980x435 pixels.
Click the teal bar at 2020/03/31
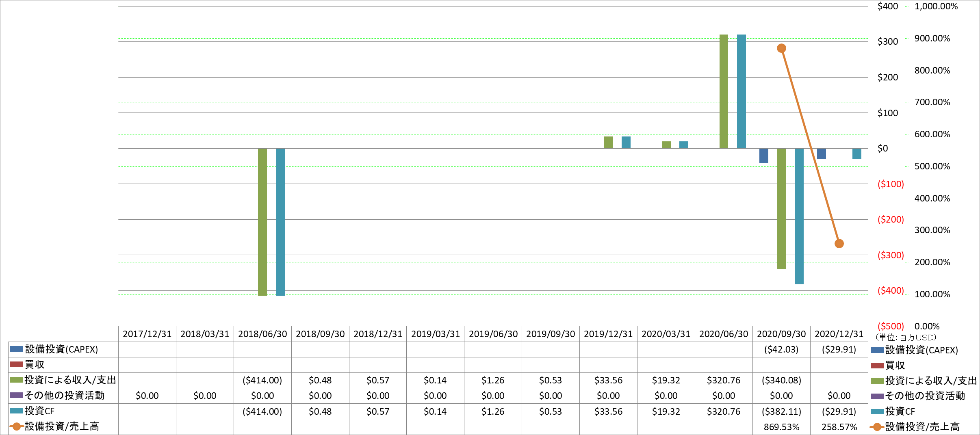684,145
